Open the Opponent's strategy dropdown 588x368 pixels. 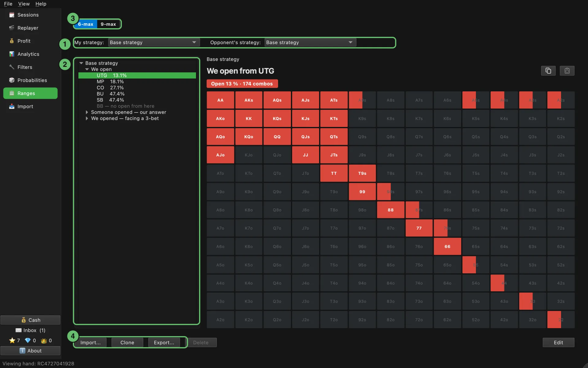(x=310, y=42)
